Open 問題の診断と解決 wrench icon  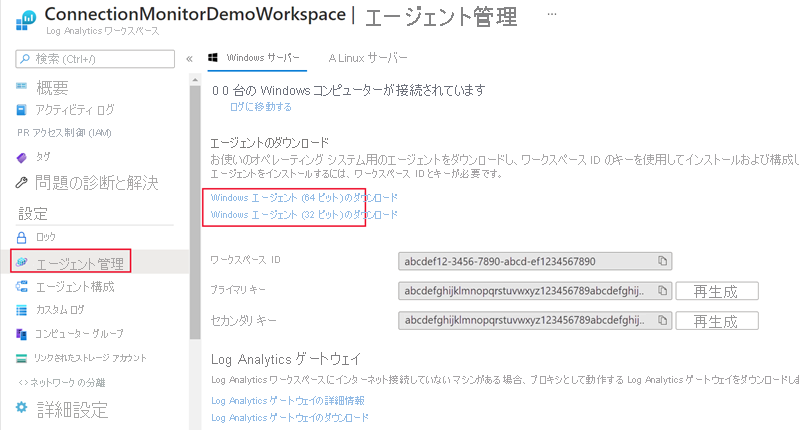pos(21,182)
